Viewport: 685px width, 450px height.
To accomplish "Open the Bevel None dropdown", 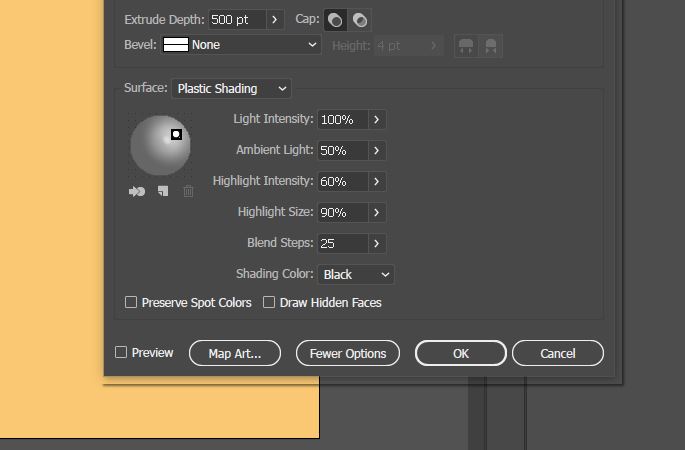I will [x=241, y=45].
